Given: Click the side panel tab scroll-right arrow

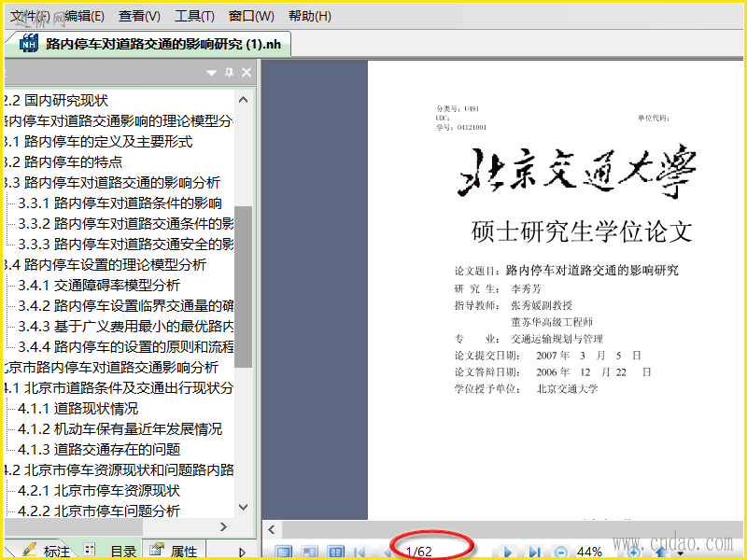Looking at the screenshot, I should (243, 552).
